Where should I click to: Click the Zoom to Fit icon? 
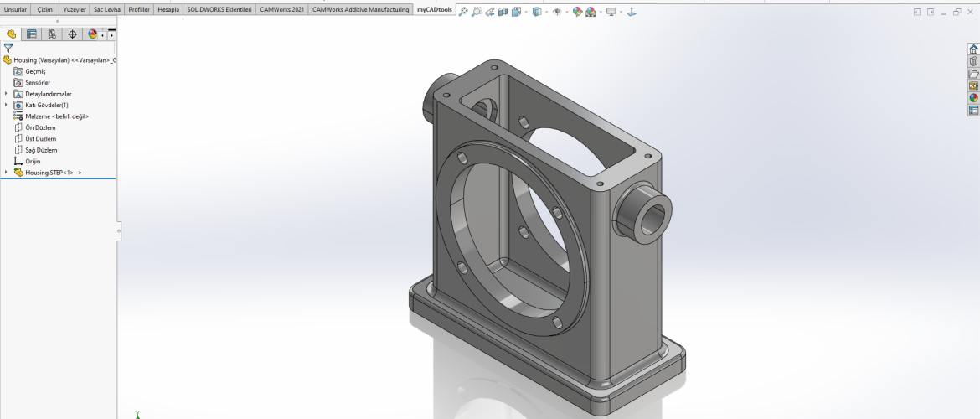point(463,12)
